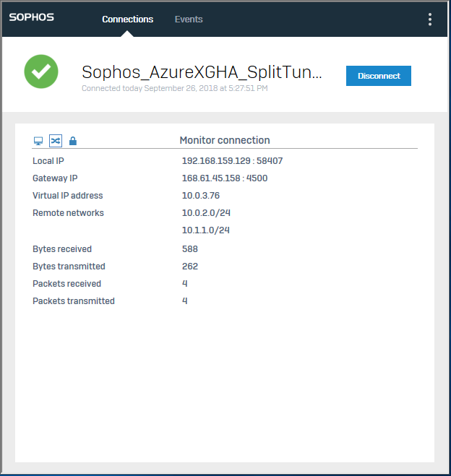Open the three-dot options menu
This screenshot has height=476, width=451.
click(430, 20)
